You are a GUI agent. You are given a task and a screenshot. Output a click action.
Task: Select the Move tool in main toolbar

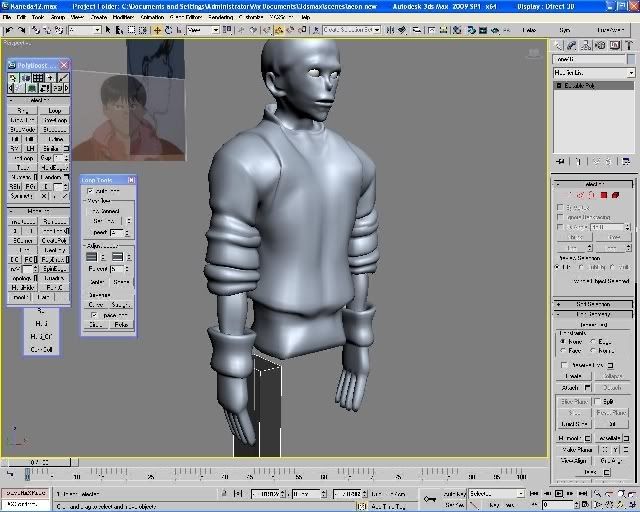(157, 30)
